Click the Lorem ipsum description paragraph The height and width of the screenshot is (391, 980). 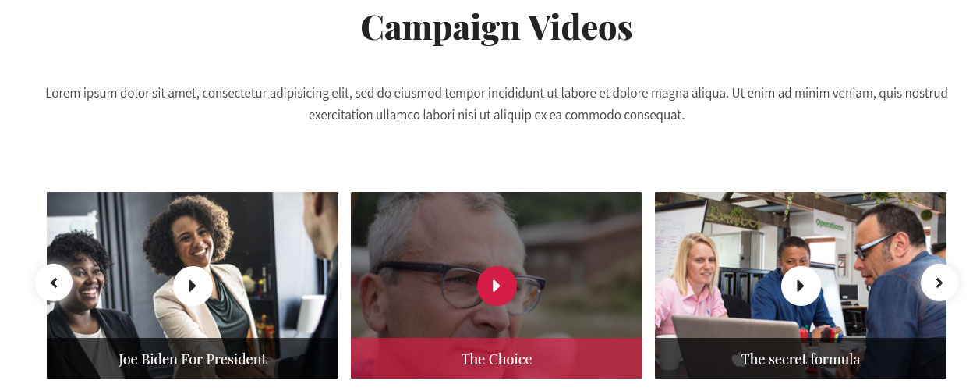tap(497, 104)
